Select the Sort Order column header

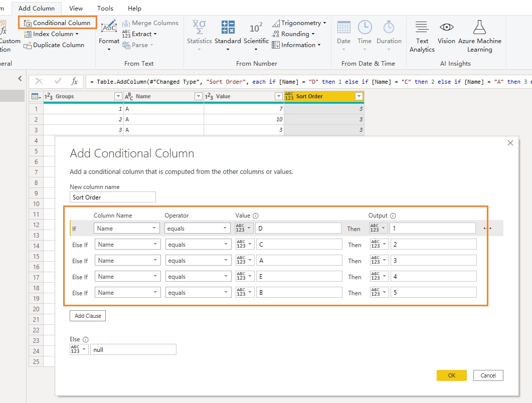pos(324,96)
